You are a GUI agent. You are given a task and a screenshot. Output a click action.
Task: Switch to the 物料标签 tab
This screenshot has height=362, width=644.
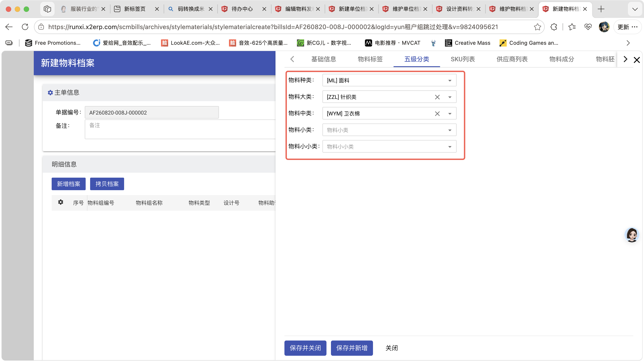(x=370, y=59)
